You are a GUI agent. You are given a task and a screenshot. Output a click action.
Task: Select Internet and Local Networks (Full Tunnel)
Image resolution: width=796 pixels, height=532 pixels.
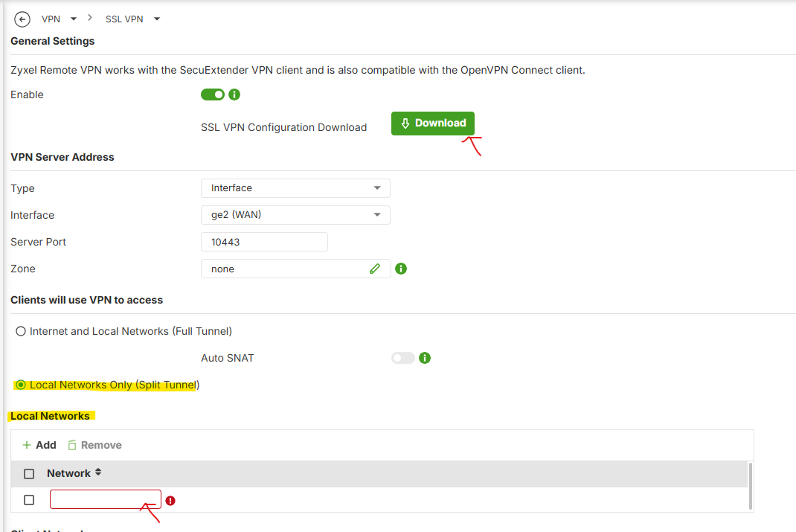(21, 332)
